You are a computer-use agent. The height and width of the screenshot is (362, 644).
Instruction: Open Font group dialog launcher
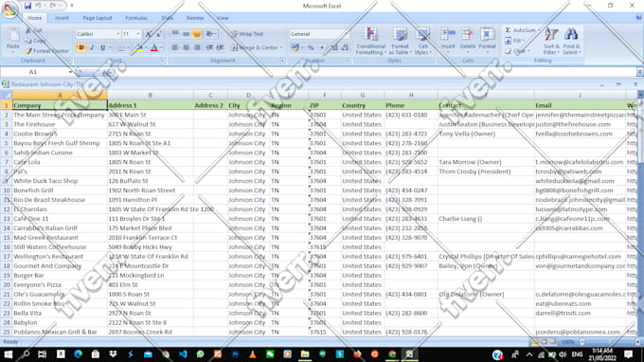(x=162, y=61)
